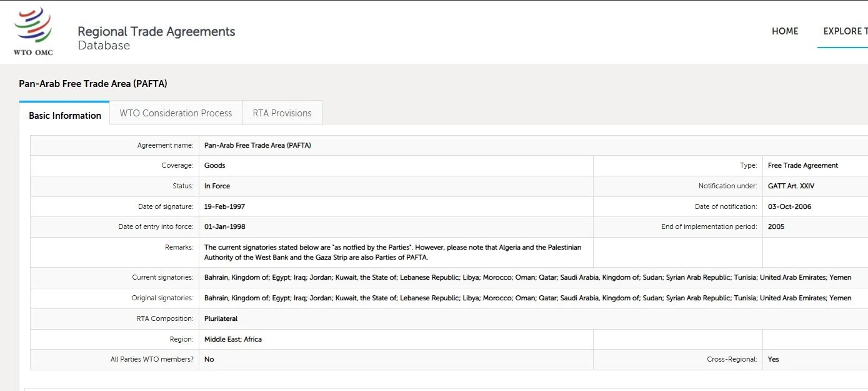Click the Status label
Viewport: 868px width, 391px height.
pos(183,186)
